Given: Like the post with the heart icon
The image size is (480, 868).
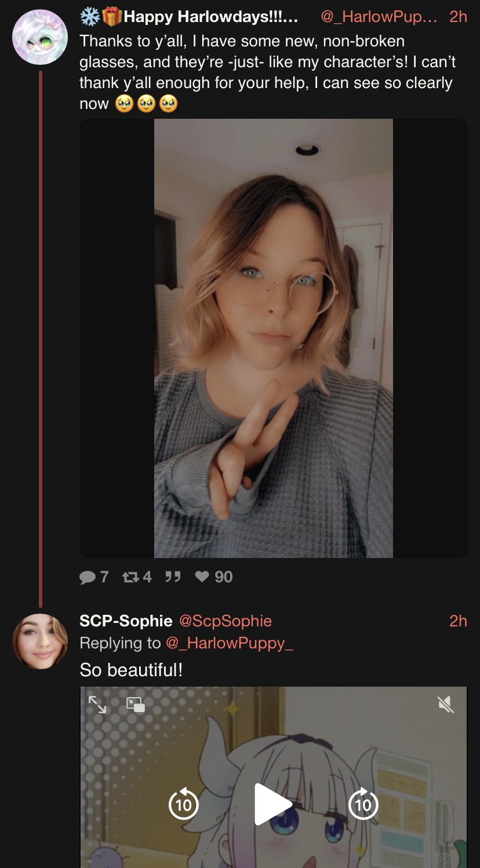Looking at the screenshot, I should (202, 577).
